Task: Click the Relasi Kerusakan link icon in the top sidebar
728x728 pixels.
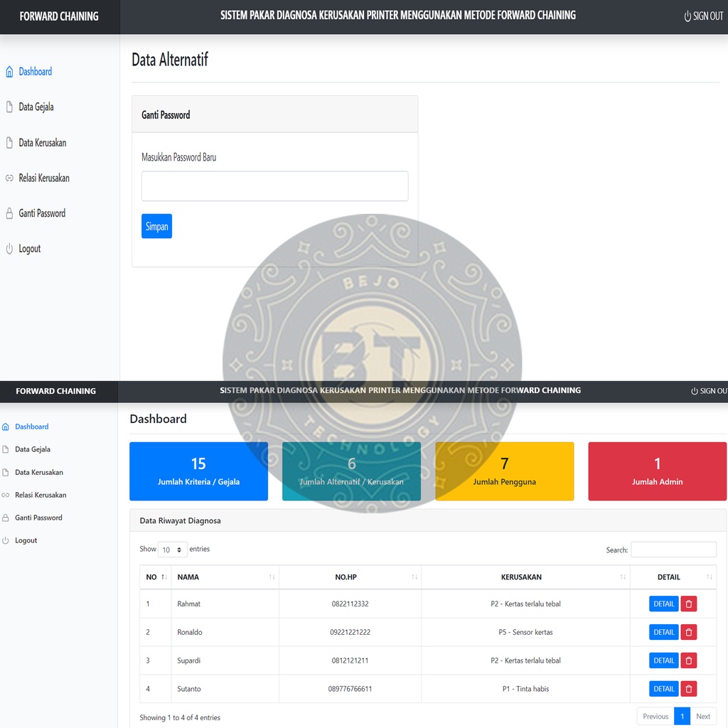Action: click(x=9, y=178)
